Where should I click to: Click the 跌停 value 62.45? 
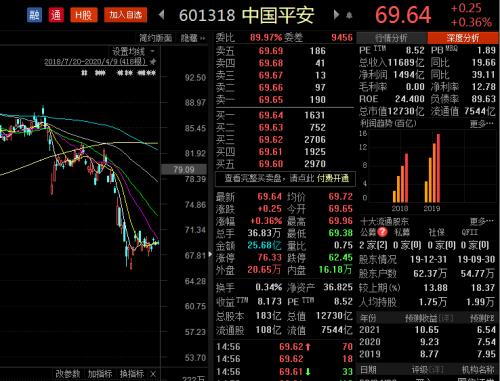tap(340, 257)
